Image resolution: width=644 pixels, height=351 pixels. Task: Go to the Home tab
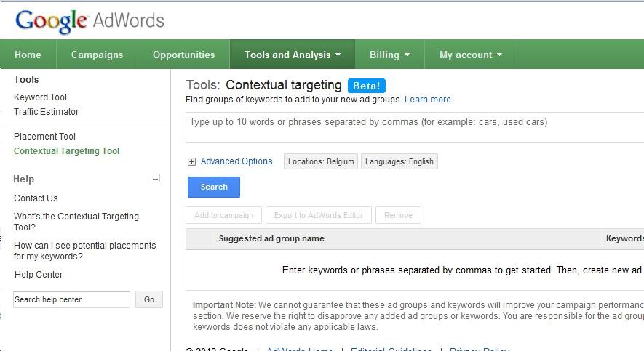[28, 55]
